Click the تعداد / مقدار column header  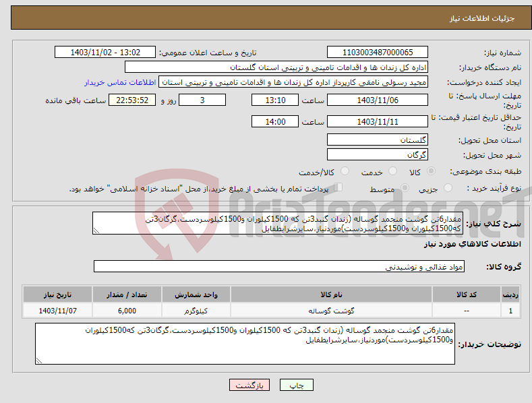[127, 294]
